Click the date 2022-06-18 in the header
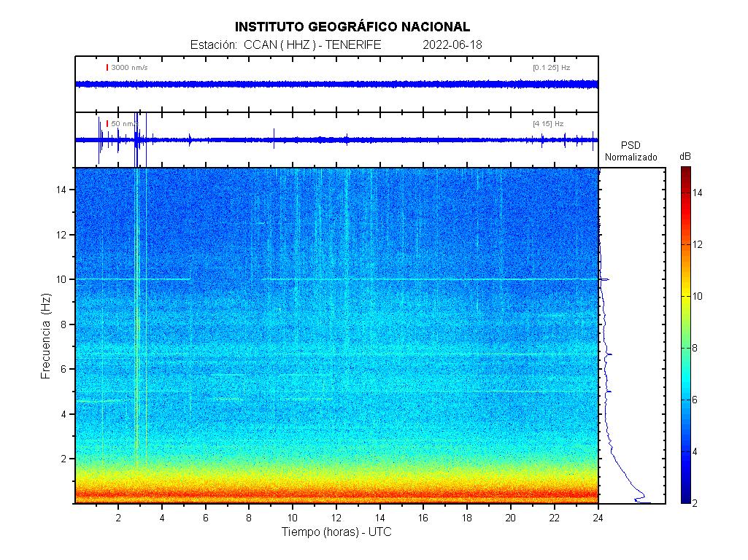748x560 pixels. (x=452, y=45)
